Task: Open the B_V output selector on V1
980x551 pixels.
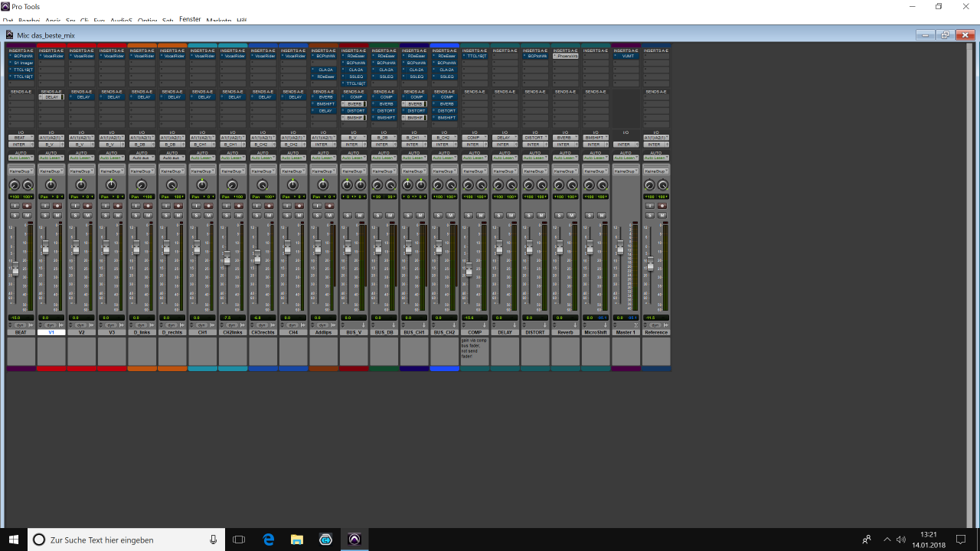Action: pos(51,145)
